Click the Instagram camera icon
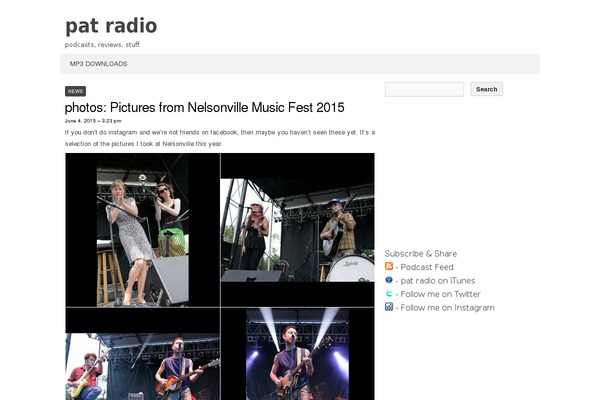The image size is (600, 400). 389,307
